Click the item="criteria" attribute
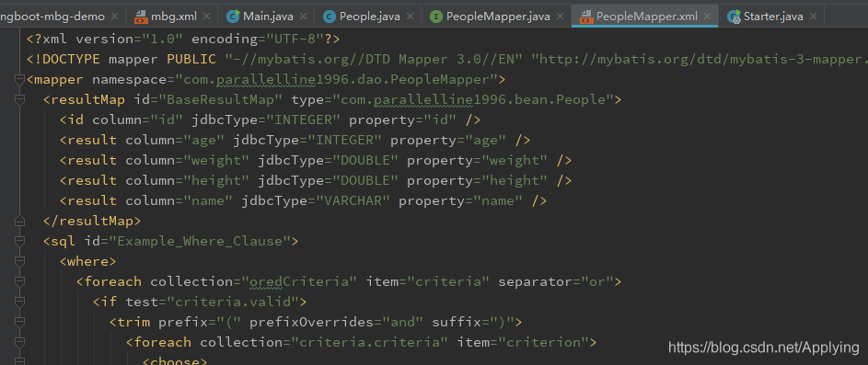 pyautogui.click(x=428, y=281)
